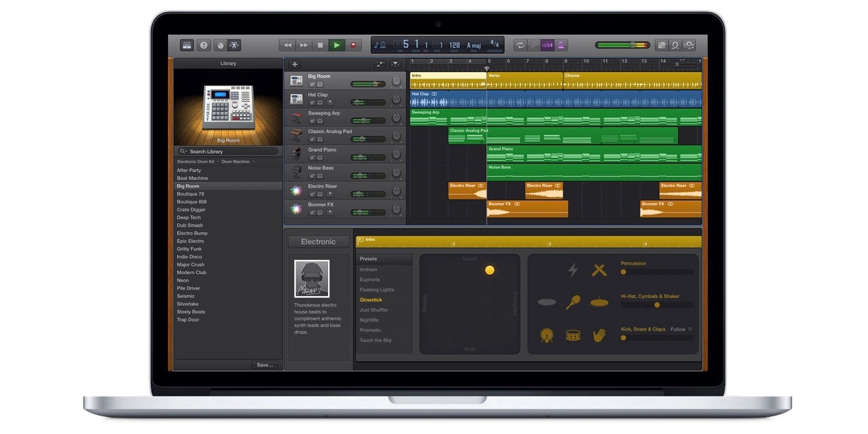Solo the Sweeping Arp track with its headphones icon

click(x=320, y=120)
